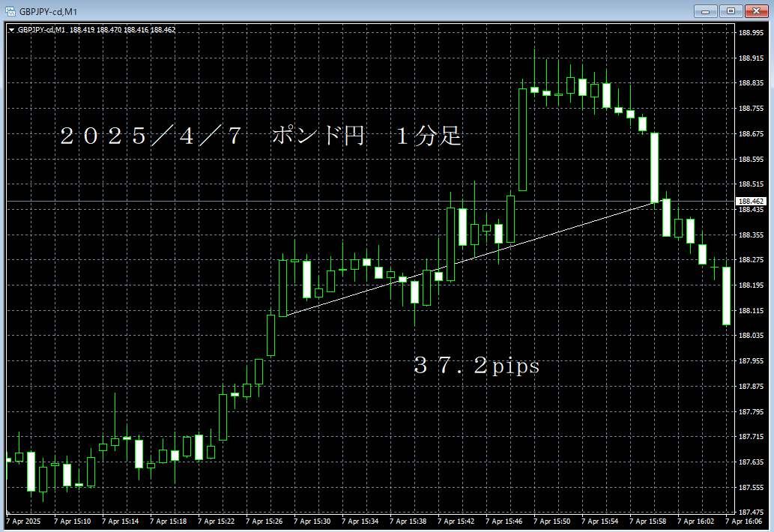
Task: Click the 187.795 price scale value
Action: tap(751, 411)
